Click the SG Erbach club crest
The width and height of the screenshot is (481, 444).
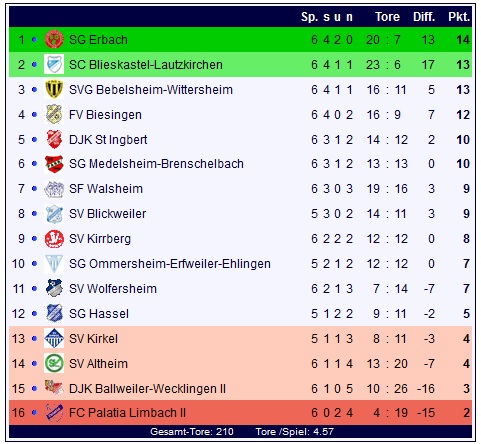(54, 39)
